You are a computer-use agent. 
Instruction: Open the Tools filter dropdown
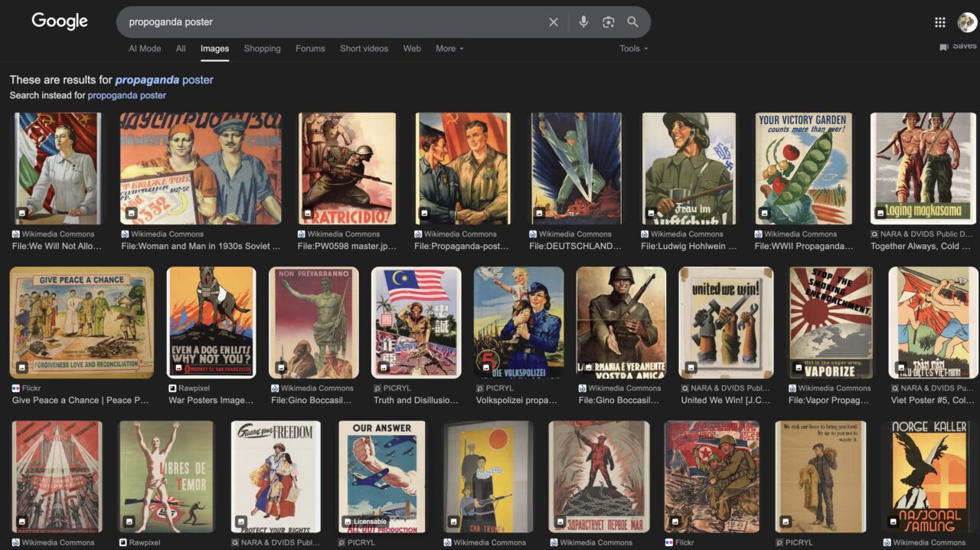pyautogui.click(x=633, y=48)
